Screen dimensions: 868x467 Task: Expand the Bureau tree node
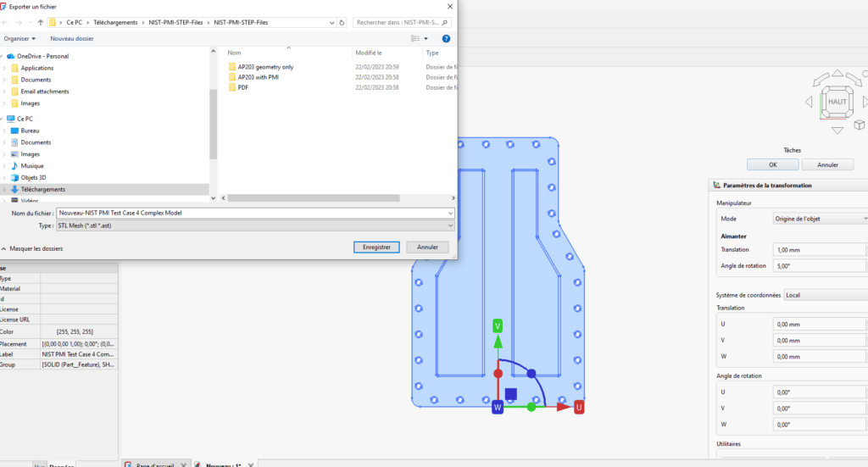point(4,131)
